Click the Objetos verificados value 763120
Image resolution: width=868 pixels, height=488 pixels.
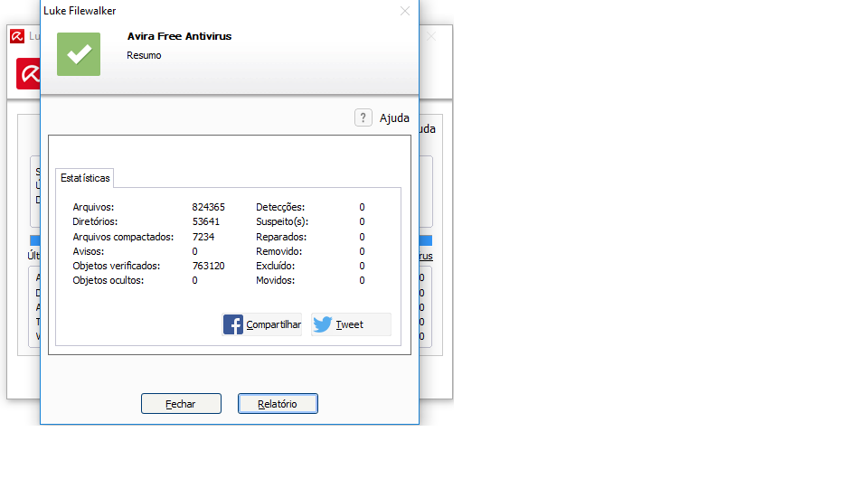pyautogui.click(x=209, y=266)
